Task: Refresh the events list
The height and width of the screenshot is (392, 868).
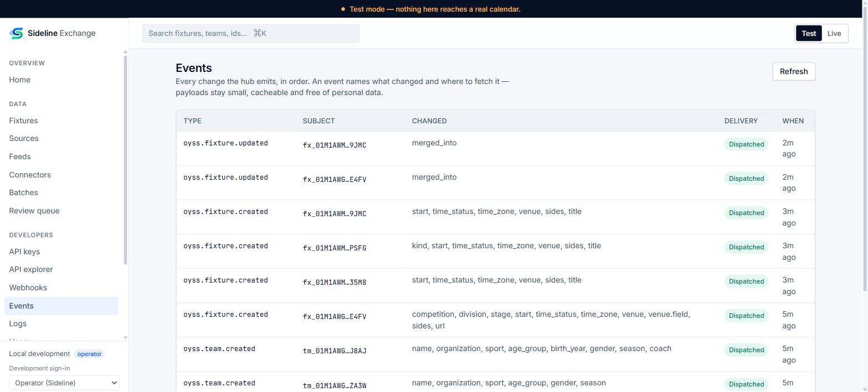Action: (793, 71)
